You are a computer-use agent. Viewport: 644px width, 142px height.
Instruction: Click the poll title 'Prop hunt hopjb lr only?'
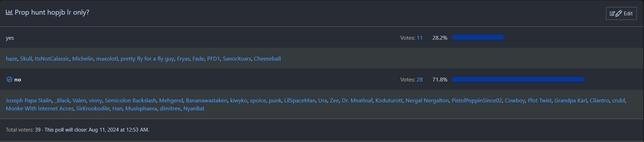point(52,13)
